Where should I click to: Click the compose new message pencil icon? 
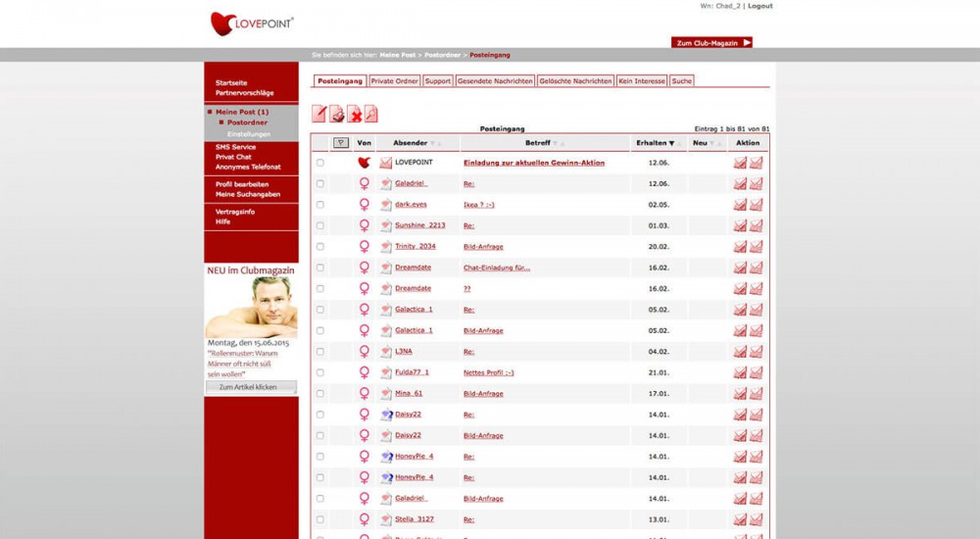tap(319, 115)
